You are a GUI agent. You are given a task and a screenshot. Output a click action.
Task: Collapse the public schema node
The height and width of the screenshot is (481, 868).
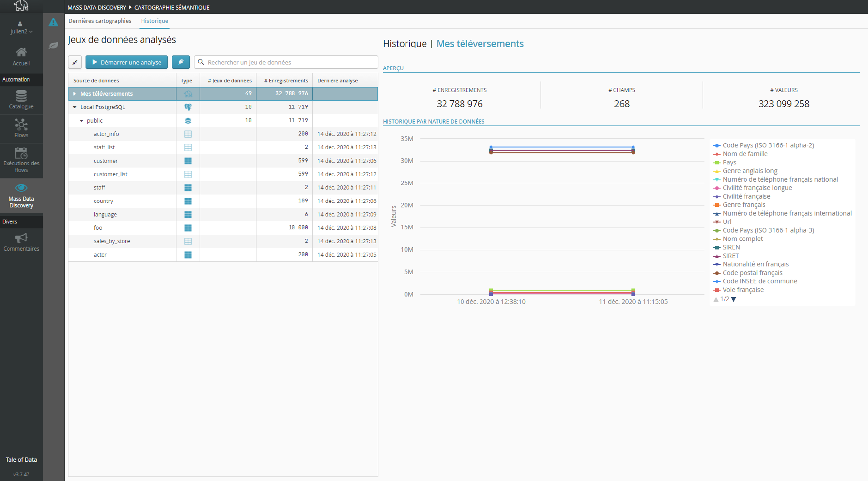coord(81,121)
